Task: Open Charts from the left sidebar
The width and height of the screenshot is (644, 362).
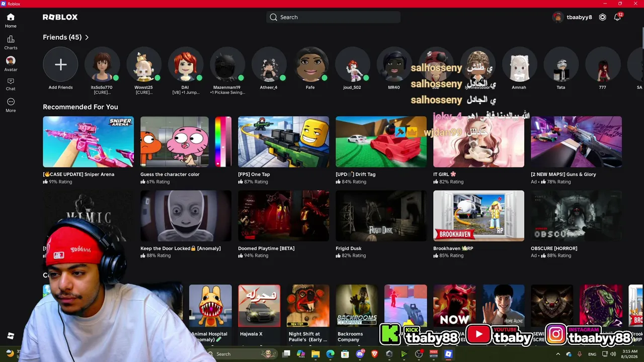Action: (x=11, y=42)
